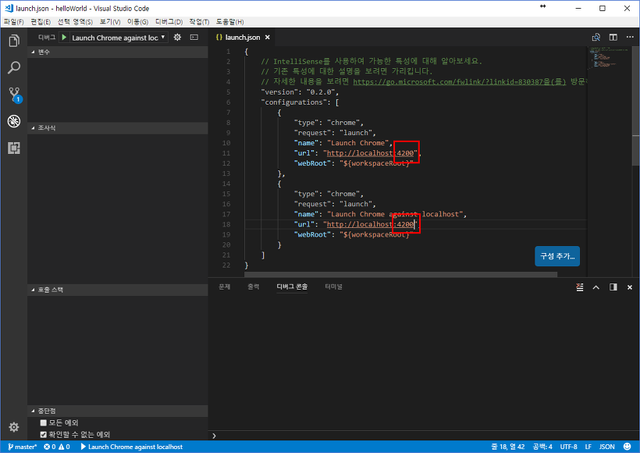The height and width of the screenshot is (453, 640).
Task: Open launch.json settings via gear icon
Action: coord(178,37)
